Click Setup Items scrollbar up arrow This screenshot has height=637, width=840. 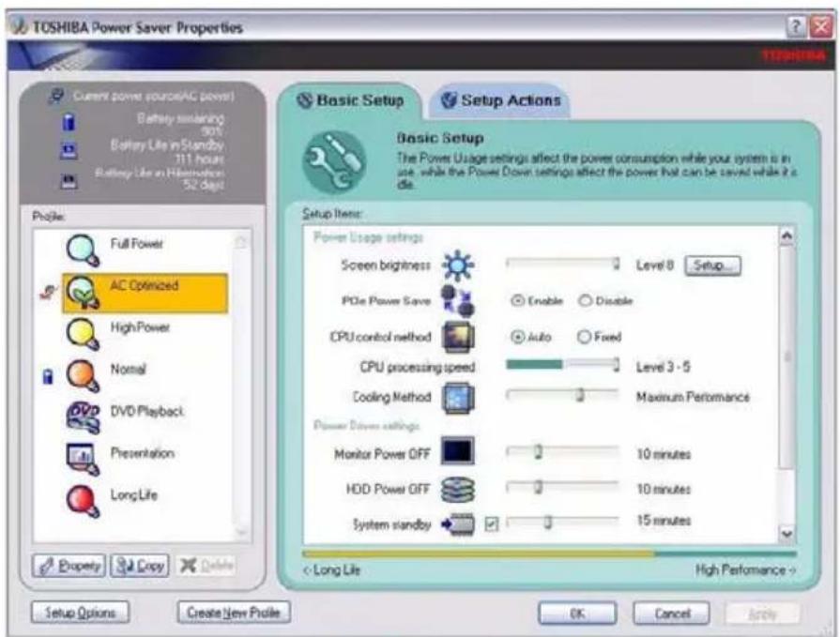787,235
